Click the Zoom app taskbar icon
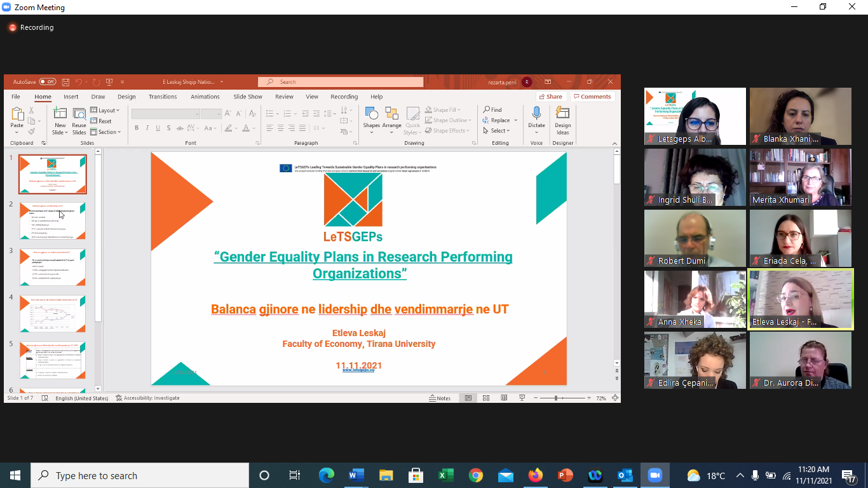The height and width of the screenshot is (488, 868). (655, 475)
